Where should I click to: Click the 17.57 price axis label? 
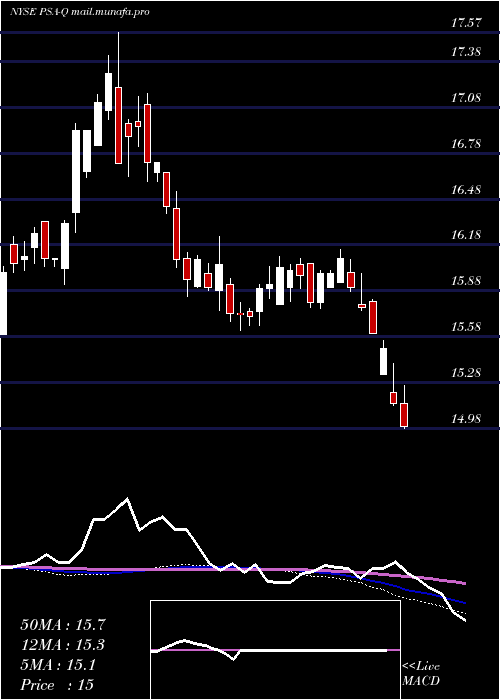tap(466, 23)
